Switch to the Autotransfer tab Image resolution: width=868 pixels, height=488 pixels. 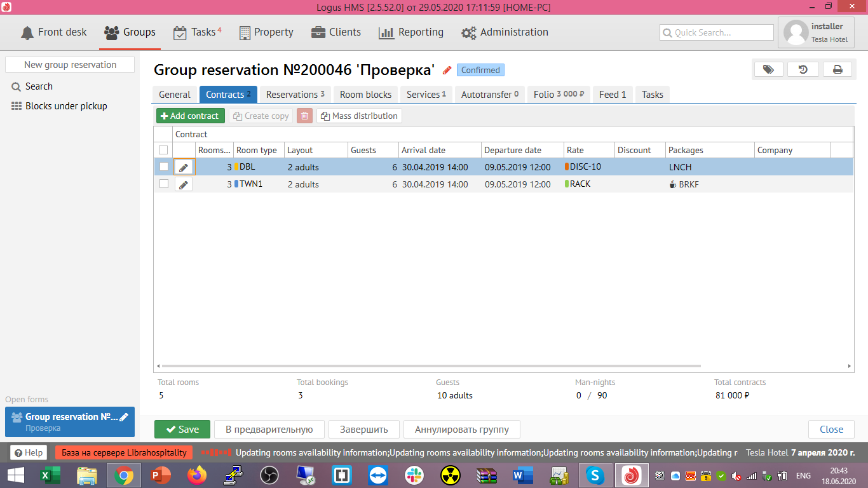(x=490, y=95)
